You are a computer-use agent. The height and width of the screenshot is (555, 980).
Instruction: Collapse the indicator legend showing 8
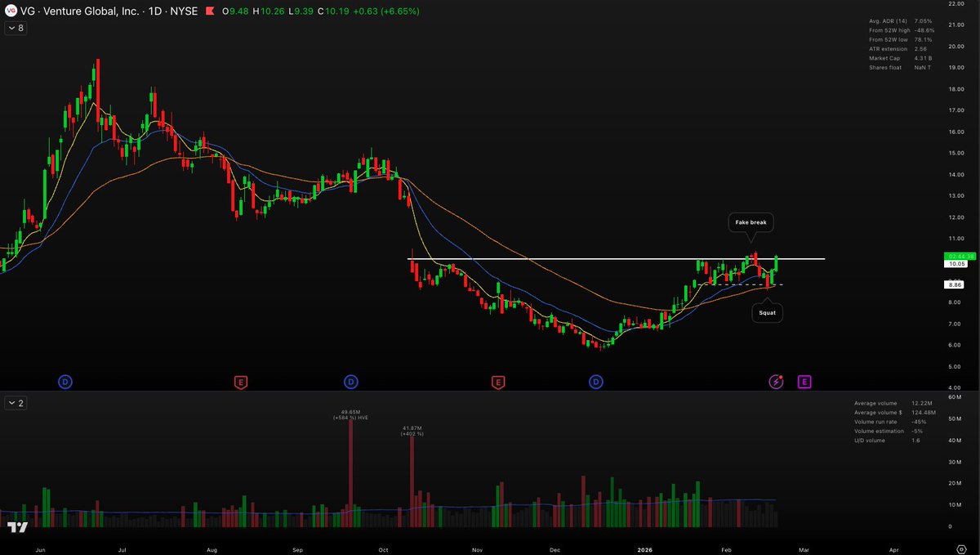(15, 29)
